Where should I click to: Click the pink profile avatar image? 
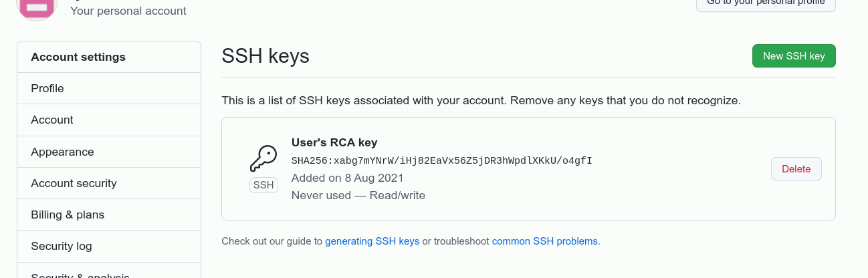[37, 8]
